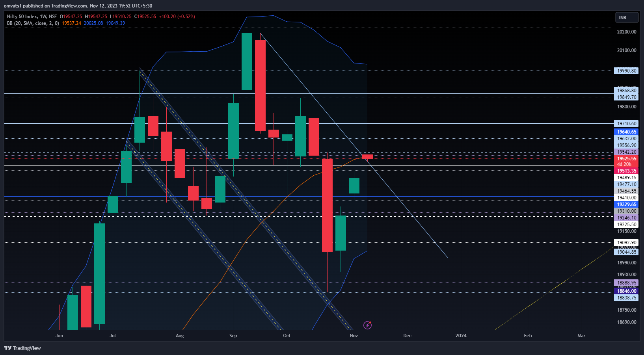Click the 19092.90 price label
Viewport: 644px width, 355px height.
(x=626, y=243)
